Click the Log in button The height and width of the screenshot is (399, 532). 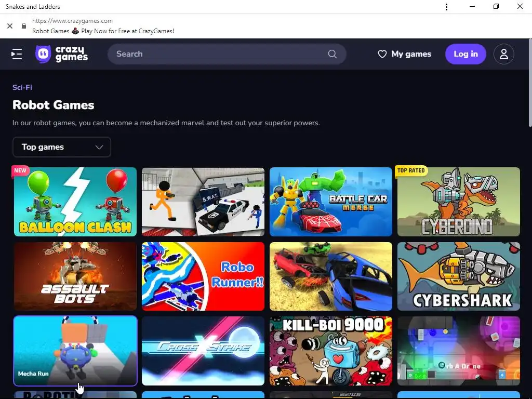(x=465, y=54)
